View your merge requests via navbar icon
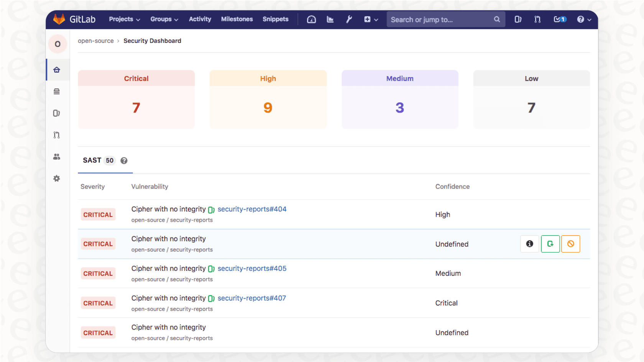 click(537, 19)
